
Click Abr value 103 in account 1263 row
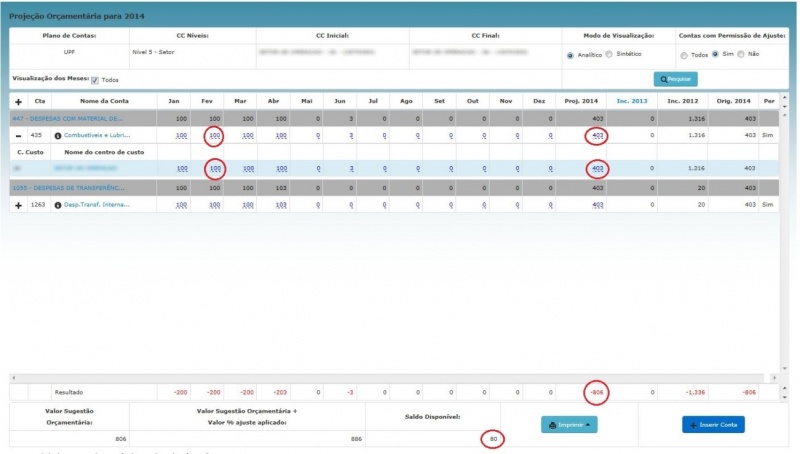coord(281,205)
